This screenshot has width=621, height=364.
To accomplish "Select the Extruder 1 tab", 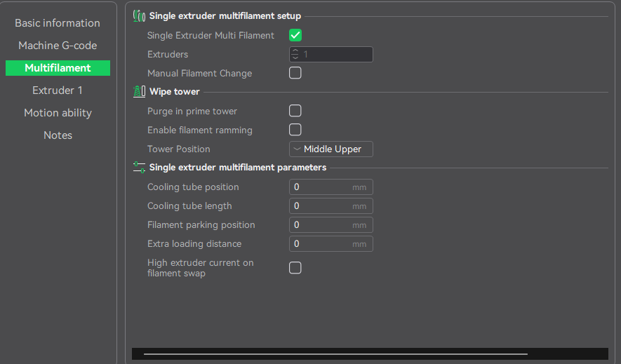I will [58, 90].
